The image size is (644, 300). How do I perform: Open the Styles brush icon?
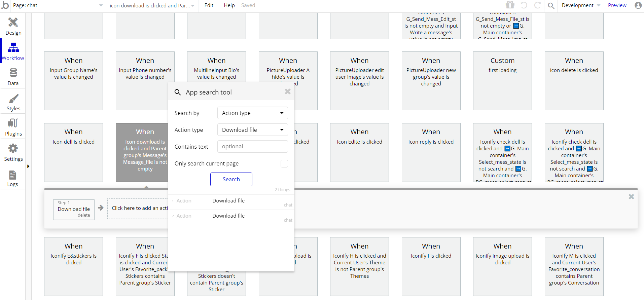[13, 99]
